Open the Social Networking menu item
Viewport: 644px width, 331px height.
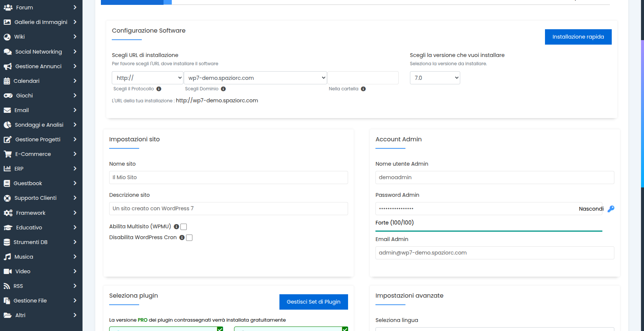click(x=41, y=52)
